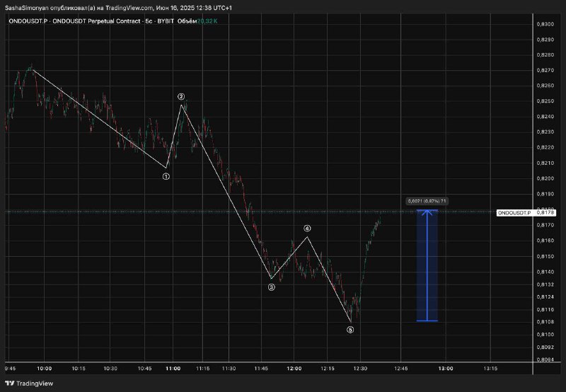Click the 0,8280 price axis label
Image resolution: width=566 pixels, height=392 pixels.
point(545,55)
